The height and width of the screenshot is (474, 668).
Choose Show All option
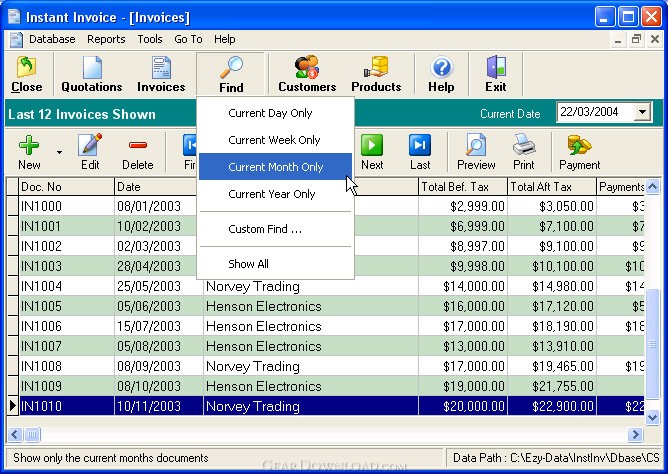[275, 264]
